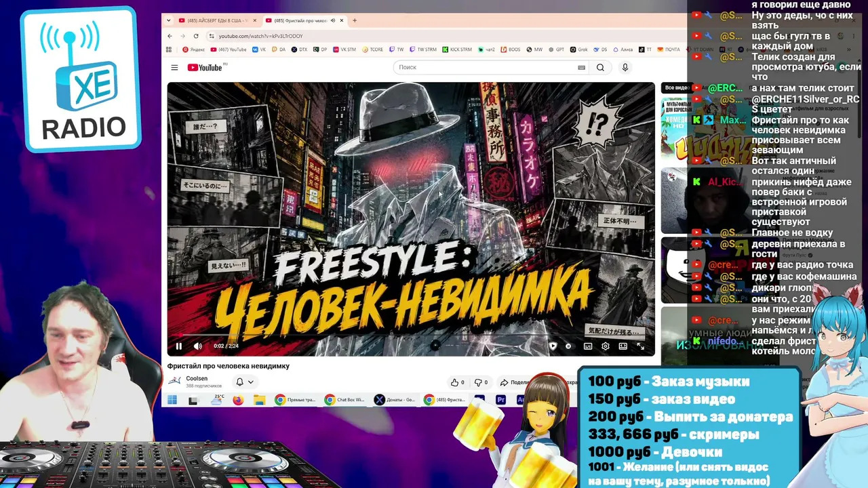Open the GPT bookmark
This screenshot has height=488, width=868.
pos(556,49)
